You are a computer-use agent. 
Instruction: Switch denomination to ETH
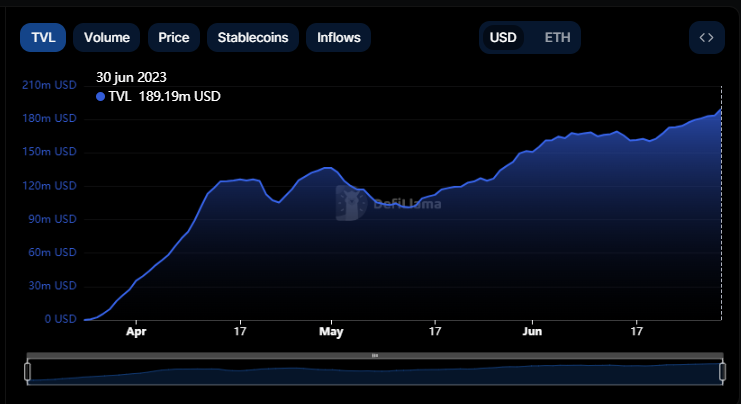558,37
